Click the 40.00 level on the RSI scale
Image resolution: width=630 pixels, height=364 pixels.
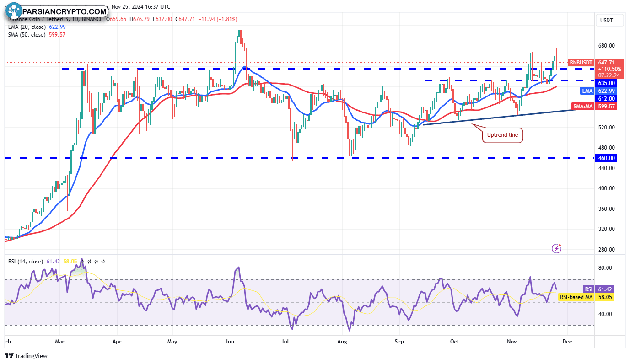pos(604,314)
